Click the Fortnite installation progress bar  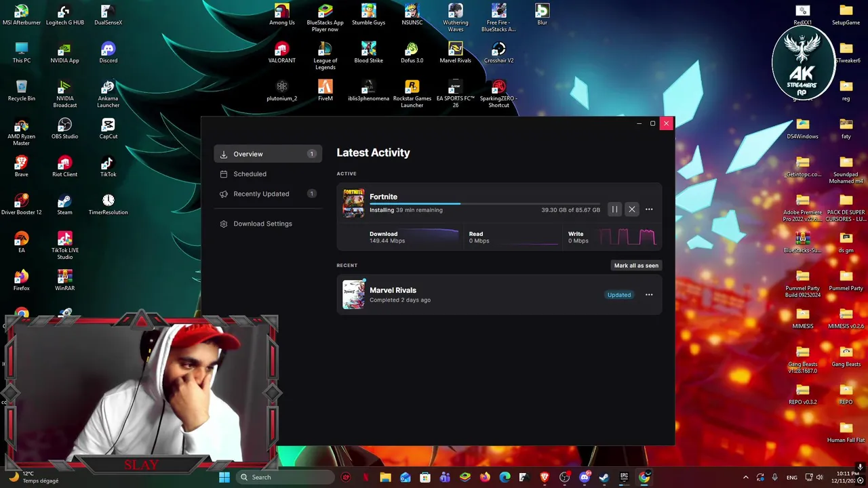[x=484, y=203]
